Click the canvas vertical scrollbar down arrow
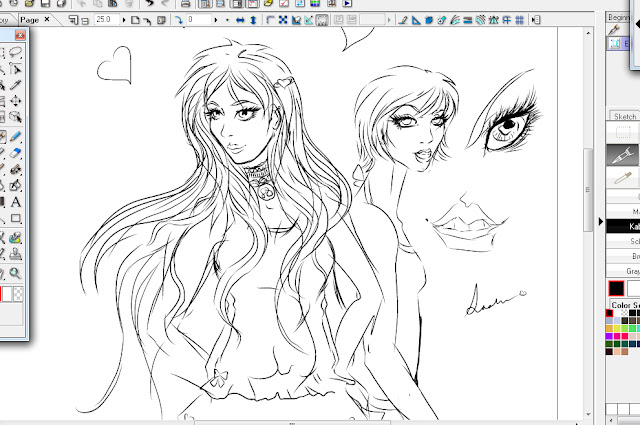Screen dimensions: 640x425 [588, 415]
